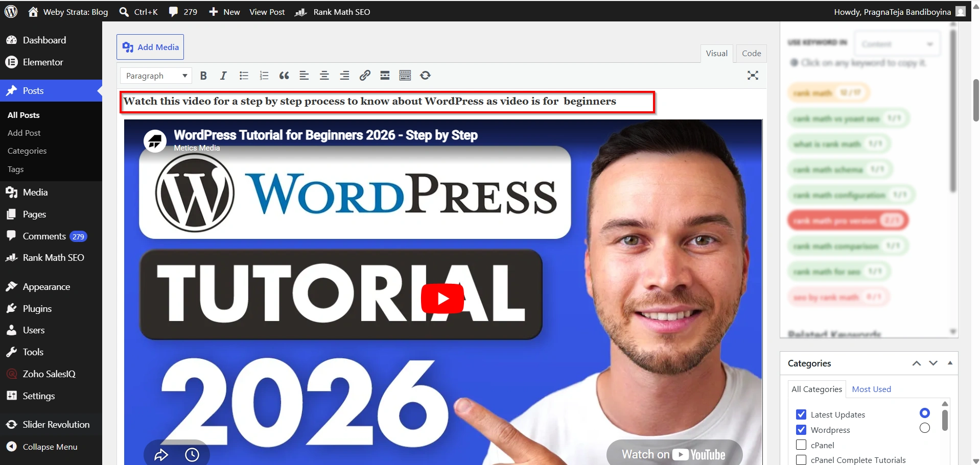Collapse the admin sidebar menu

tap(51, 447)
